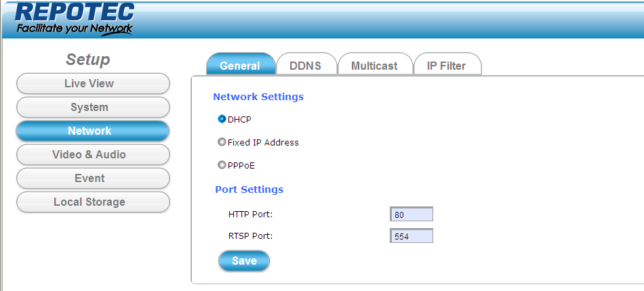
Task: Click the Port Settings heading
Action: coord(249,189)
